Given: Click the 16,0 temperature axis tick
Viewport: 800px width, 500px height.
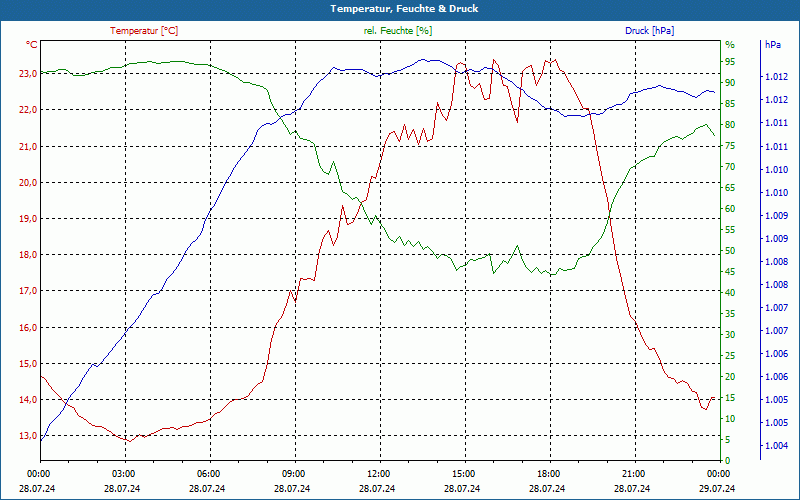Looking at the screenshot, I should coord(28,328).
